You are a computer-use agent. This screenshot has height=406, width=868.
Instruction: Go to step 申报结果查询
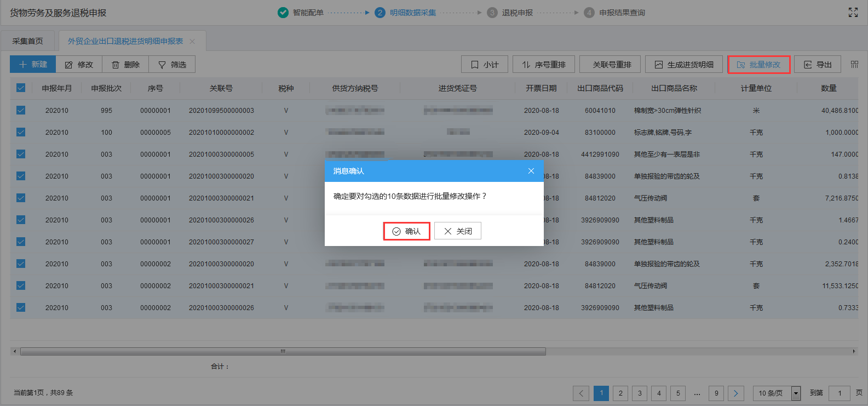coord(614,13)
